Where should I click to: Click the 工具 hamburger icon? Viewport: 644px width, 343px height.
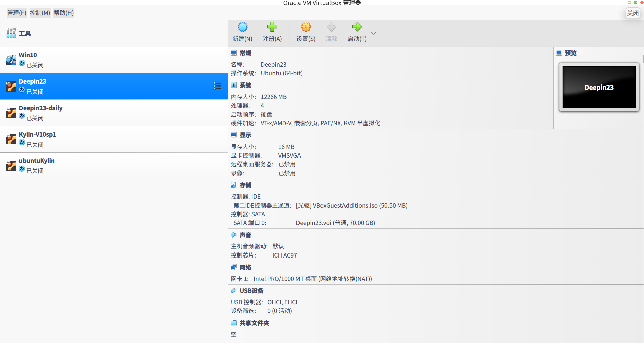pyautogui.click(x=11, y=33)
